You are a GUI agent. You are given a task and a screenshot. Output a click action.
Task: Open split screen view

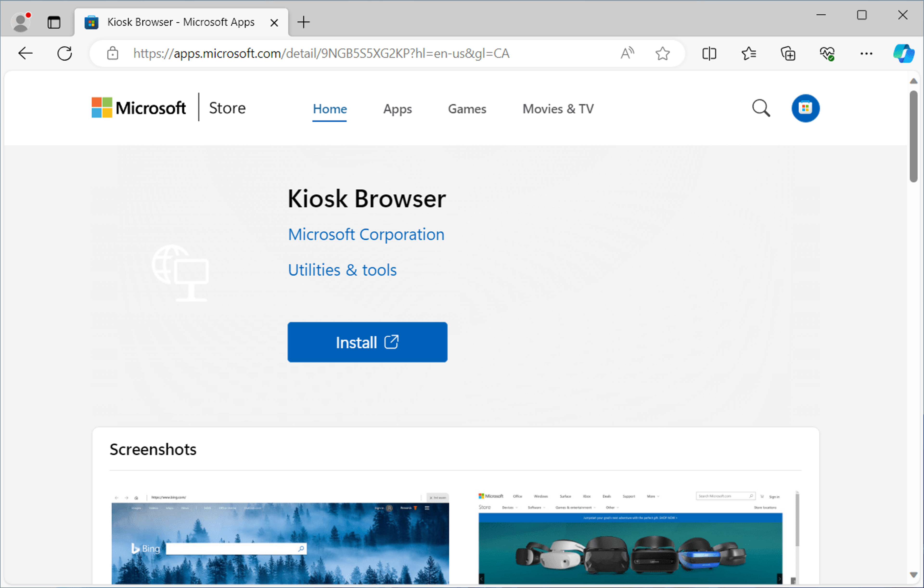(x=709, y=53)
